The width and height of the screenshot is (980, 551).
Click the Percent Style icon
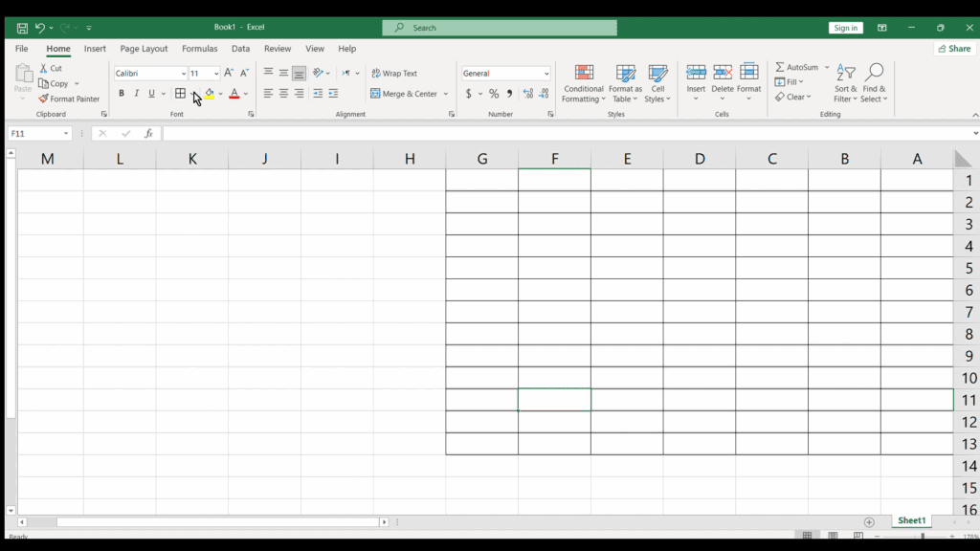(494, 94)
